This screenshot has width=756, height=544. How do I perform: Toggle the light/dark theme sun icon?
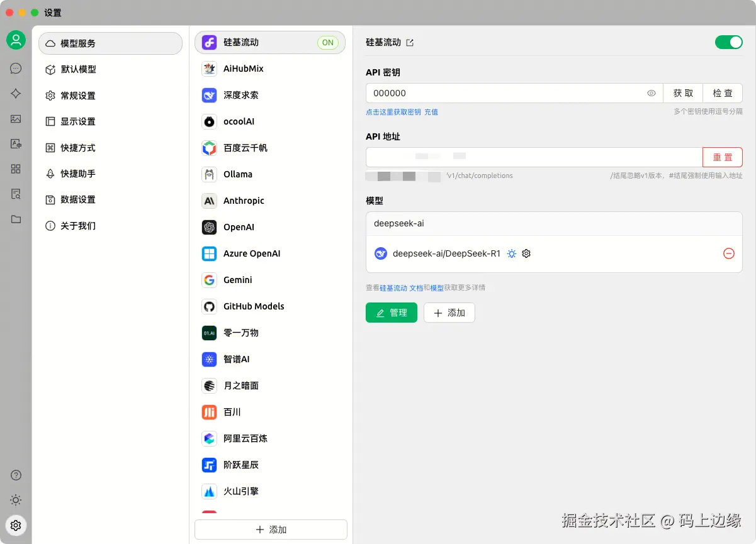pos(16,500)
